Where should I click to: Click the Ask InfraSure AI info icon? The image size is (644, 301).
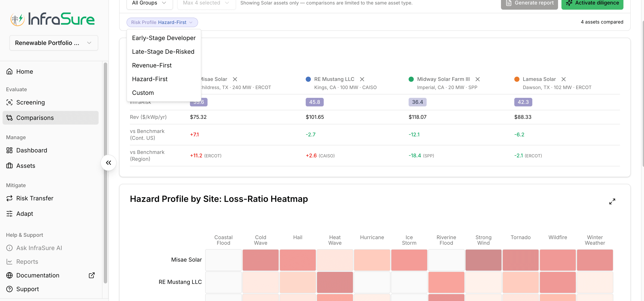pos(9,248)
